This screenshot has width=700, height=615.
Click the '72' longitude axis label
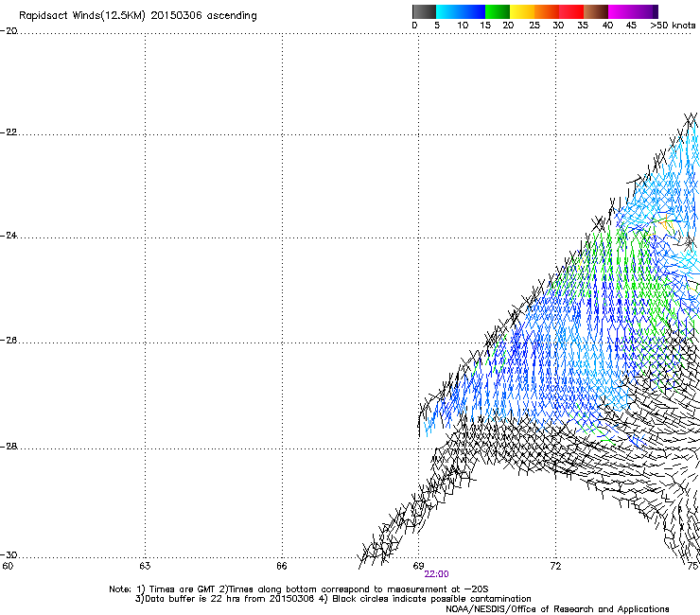[555, 566]
